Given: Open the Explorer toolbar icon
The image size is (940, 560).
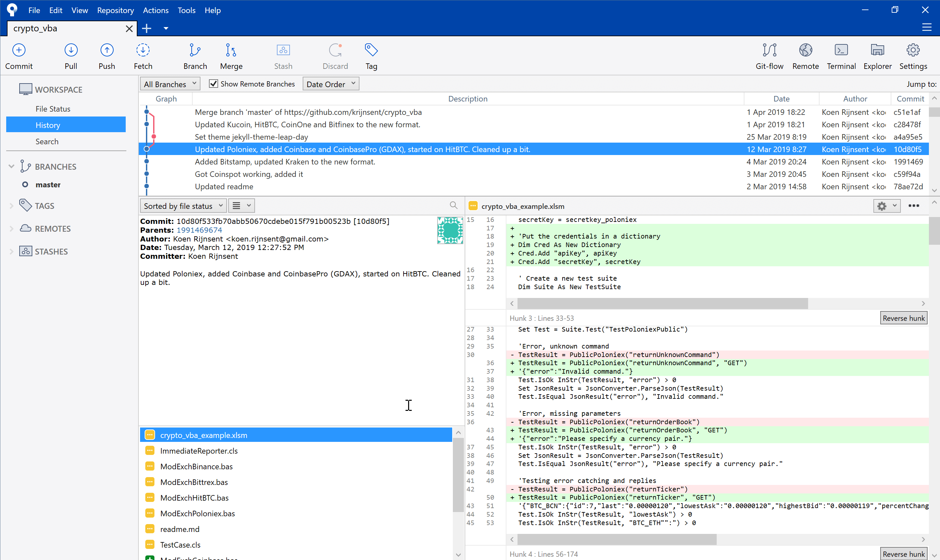Looking at the screenshot, I should pyautogui.click(x=877, y=50).
